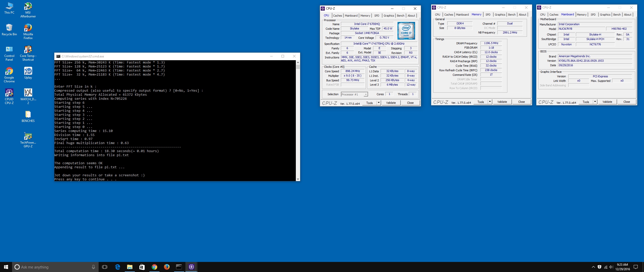The image size is (644, 272).
Task: Open Graphics tab in Memory CPU-Z window
Action: (x=500, y=15)
